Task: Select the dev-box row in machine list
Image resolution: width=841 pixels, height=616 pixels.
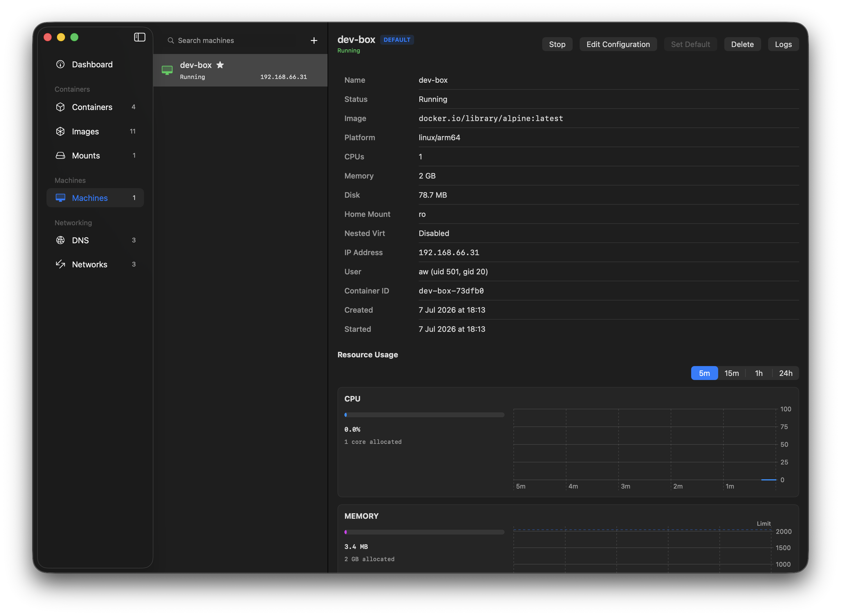Action: [x=240, y=70]
